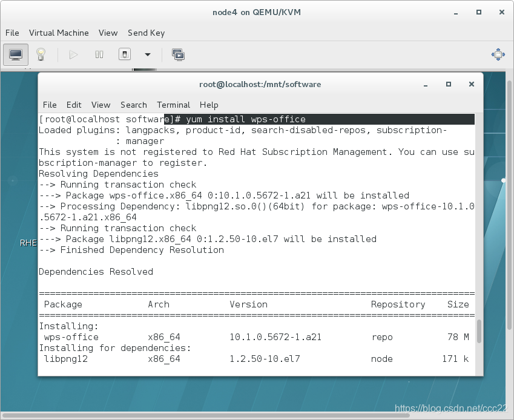Click the VM viewer vertical scrollbar
Screen dimensions: 514x420
coord(509,205)
